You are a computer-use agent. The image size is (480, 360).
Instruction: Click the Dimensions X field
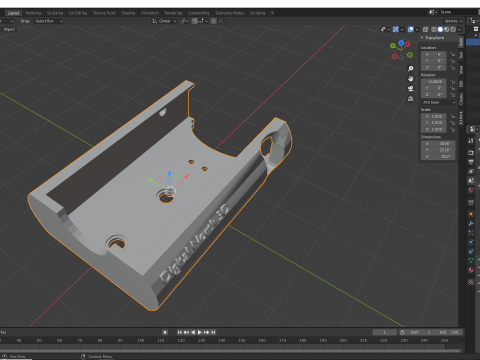[438, 143]
